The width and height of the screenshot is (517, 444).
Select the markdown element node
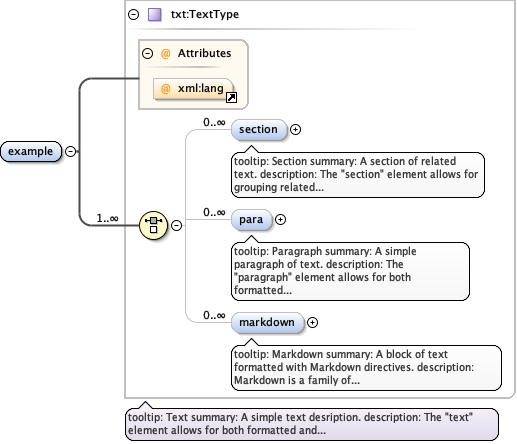(268, 323)
